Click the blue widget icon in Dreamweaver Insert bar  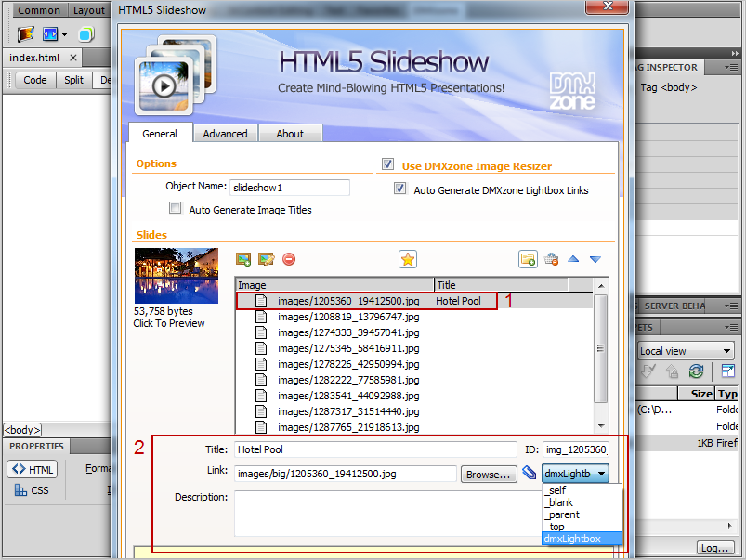[50, 34]
